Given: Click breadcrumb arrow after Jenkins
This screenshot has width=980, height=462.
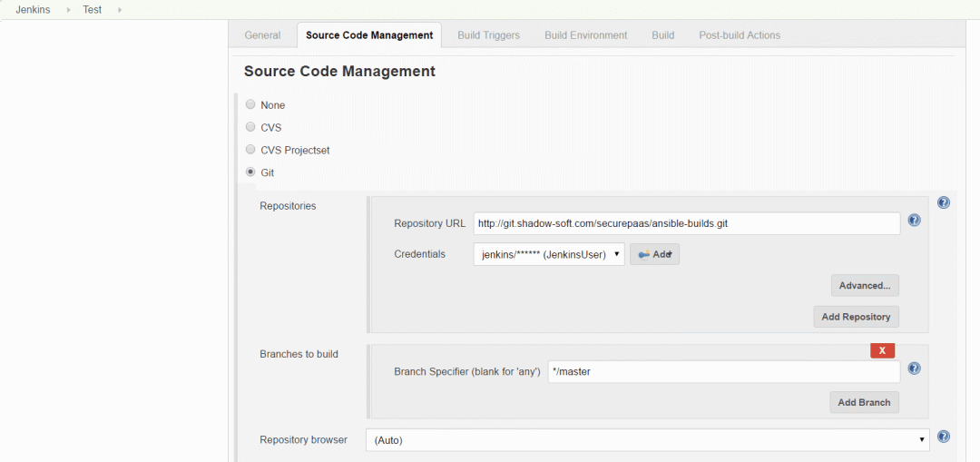Looking at the screenshot, I should 68,10.
